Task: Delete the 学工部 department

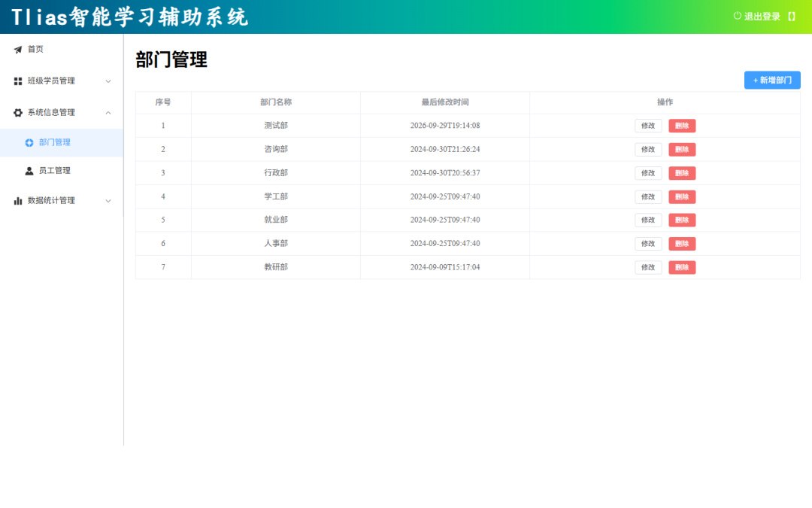Action: (x=682, y=197)
